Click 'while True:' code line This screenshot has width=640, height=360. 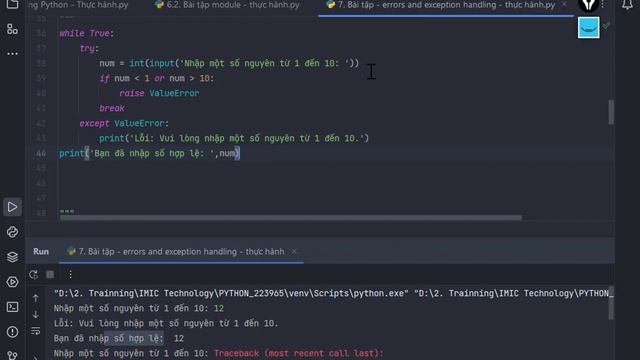click(87, 33)
